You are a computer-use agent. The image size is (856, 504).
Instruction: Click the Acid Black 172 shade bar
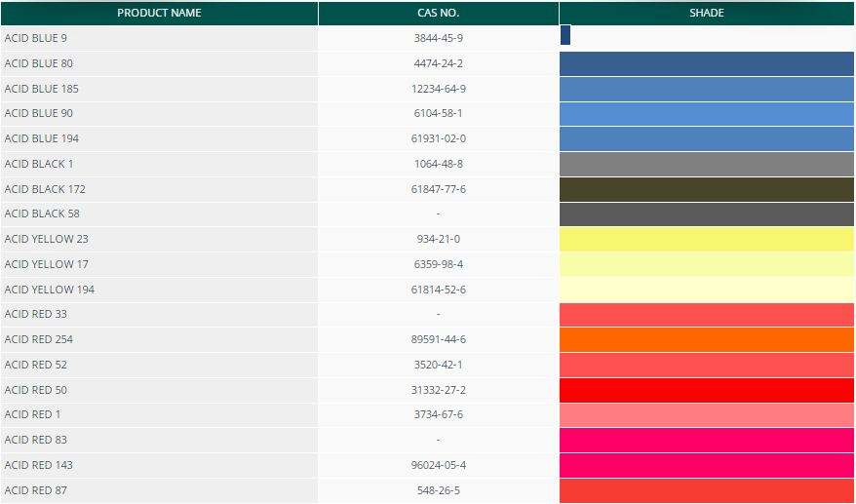tap(707, 189)
